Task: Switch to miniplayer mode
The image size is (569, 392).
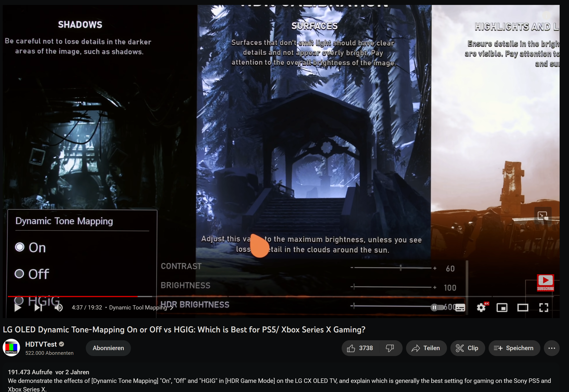Action: (x=502, y=307)
